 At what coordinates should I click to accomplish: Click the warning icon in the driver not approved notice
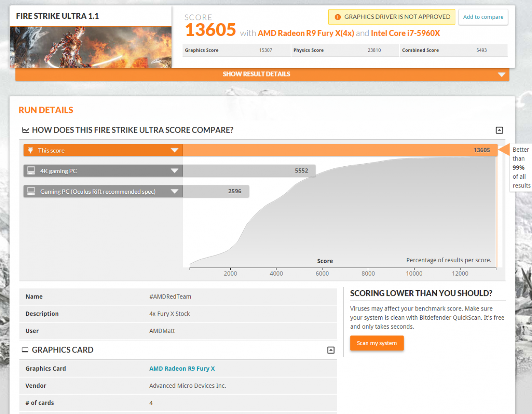[x=337, y=17]
